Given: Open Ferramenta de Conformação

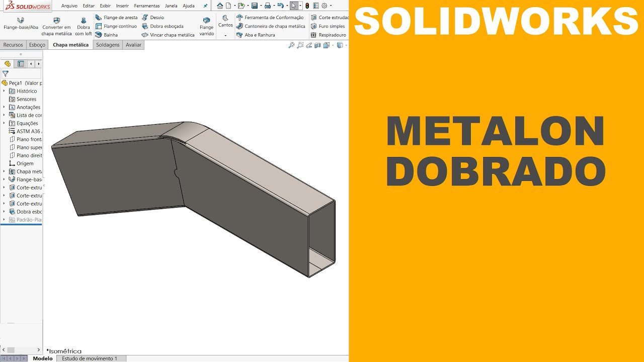Looking at the screenshot, I should click(x=270, y=18).
